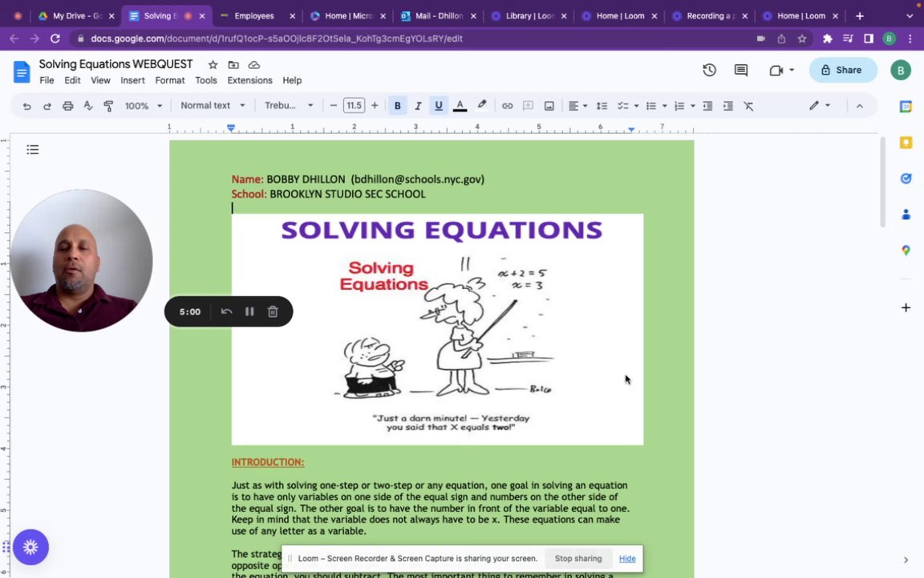924x578 pixels.
Task: Click the Loom extension floating button
Action: (x=30, y=547)
